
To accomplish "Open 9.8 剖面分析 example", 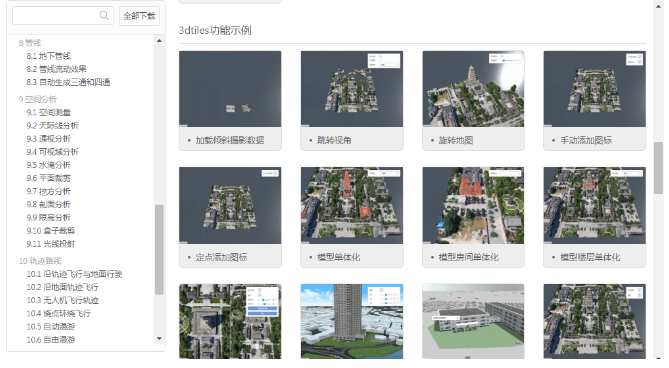I will [x=49, y=205].
